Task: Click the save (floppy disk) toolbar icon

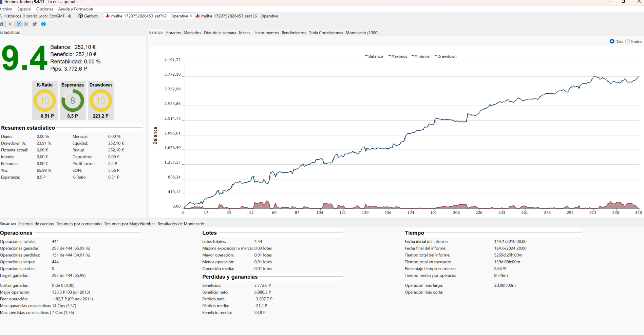Action: click(x=2, y=24)
